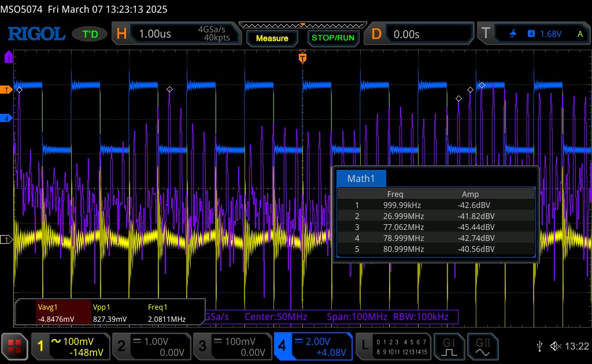Click the waveform memory position bar

pos(302,25)
